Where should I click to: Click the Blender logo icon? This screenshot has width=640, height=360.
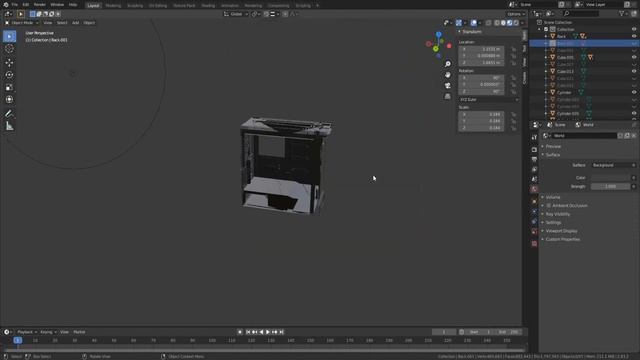[5, 4]
